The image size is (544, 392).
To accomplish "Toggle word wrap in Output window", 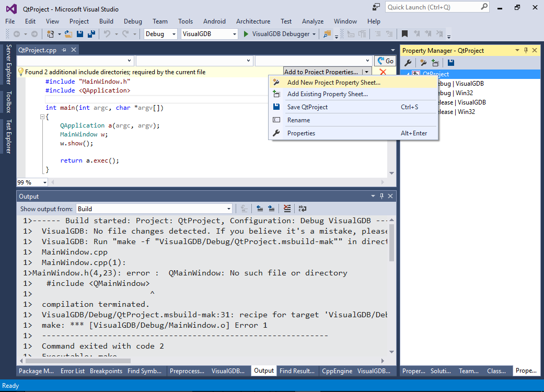I will tap(303, 209).
